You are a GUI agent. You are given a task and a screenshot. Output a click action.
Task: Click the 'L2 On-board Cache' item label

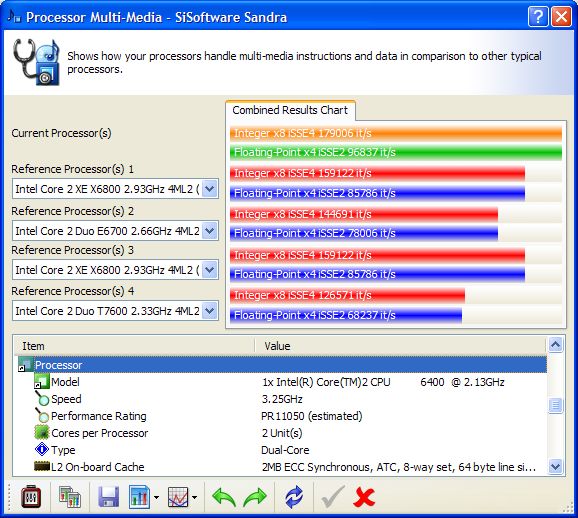(97, 467)
